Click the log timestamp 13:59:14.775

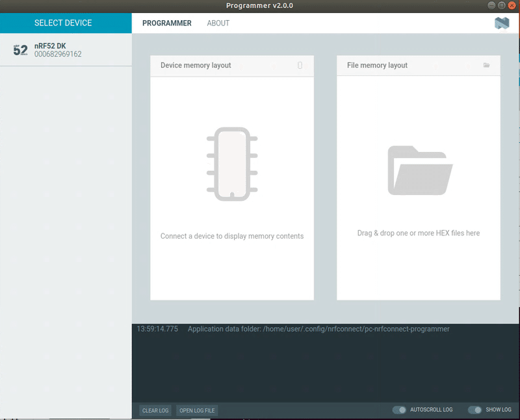157,329
